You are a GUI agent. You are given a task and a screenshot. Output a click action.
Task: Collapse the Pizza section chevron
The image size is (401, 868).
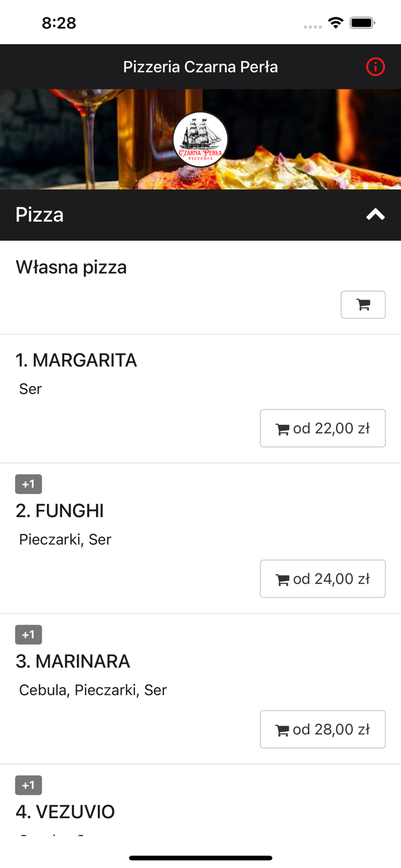(375, 215)
